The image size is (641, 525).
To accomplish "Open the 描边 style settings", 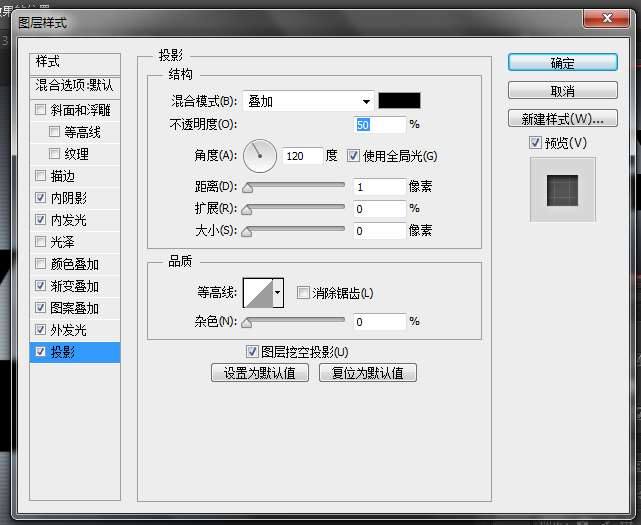I will (x=63, y=176).
